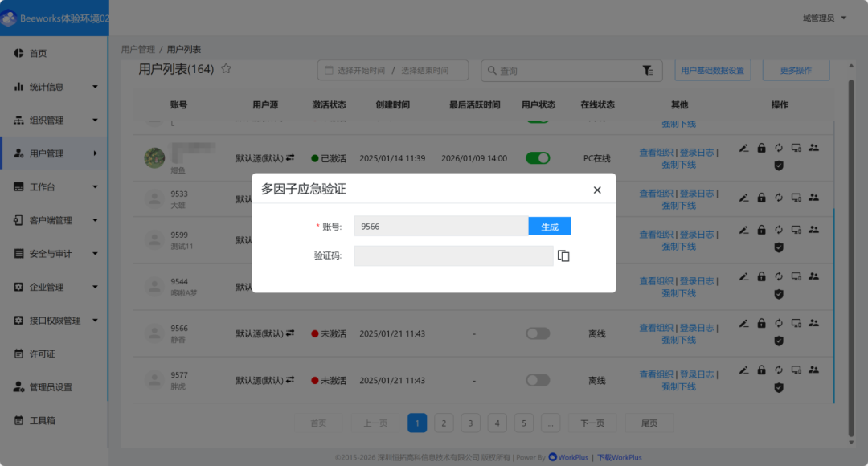Viewport: 868px width, 466px height.
Task: Star the 用户列表 favorite icon
Action: point(226,69)
